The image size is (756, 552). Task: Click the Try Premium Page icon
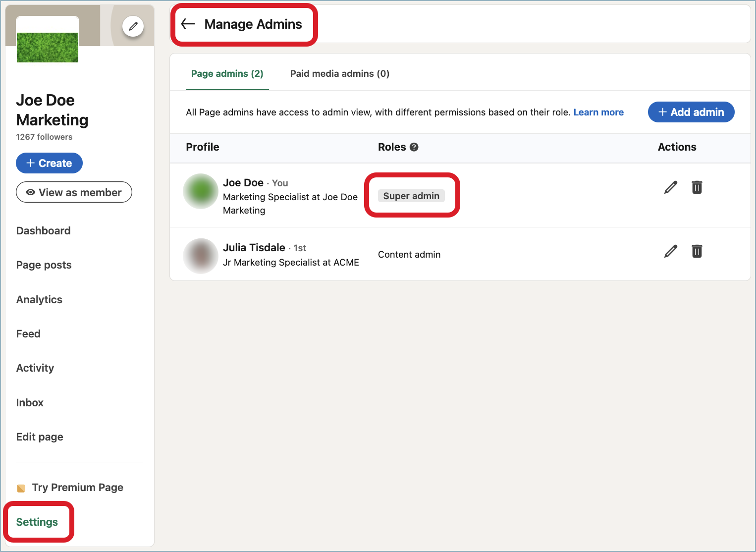coord(21,488)
